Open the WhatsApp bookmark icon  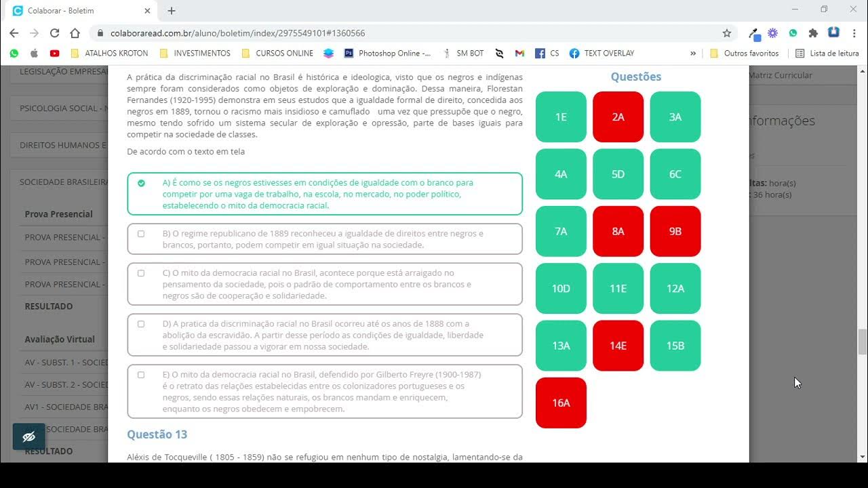click(14, 53)
